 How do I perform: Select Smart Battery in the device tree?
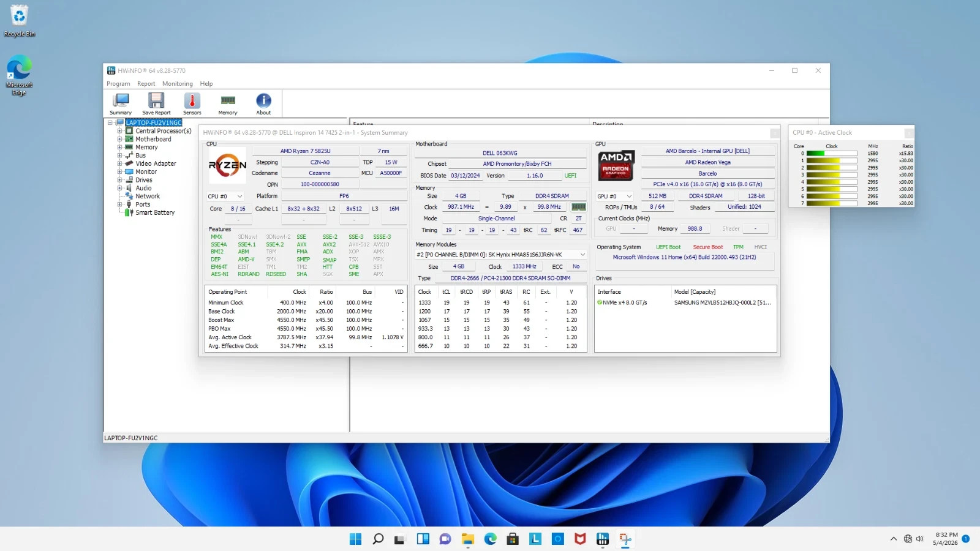(x=155, y=212)
